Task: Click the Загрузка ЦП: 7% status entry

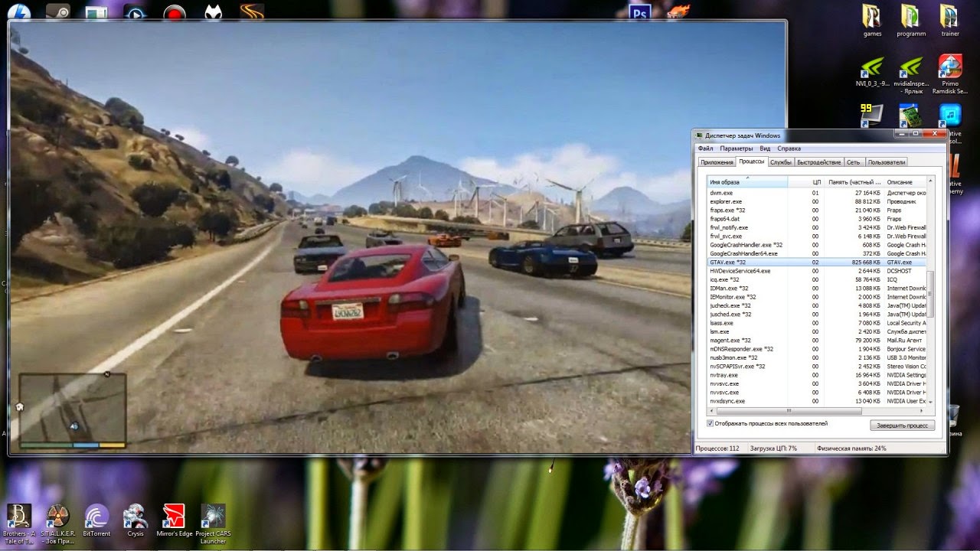Action: click(775, 448)
